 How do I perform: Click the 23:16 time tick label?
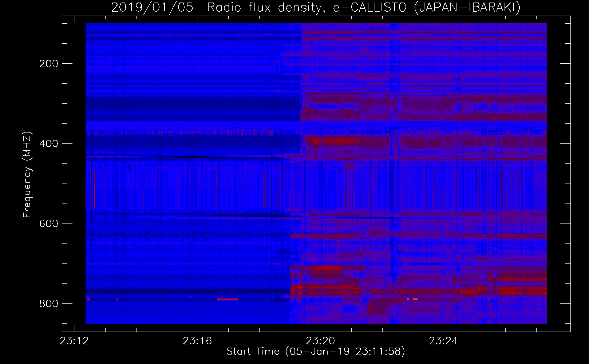(x=198, y=341)
